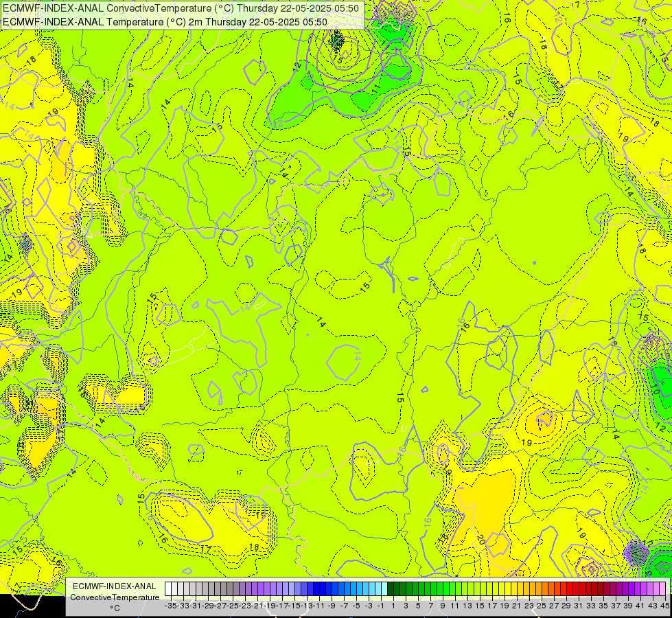Click the '25' tick label on legend
Screen dimensions: 672x618
542,606
